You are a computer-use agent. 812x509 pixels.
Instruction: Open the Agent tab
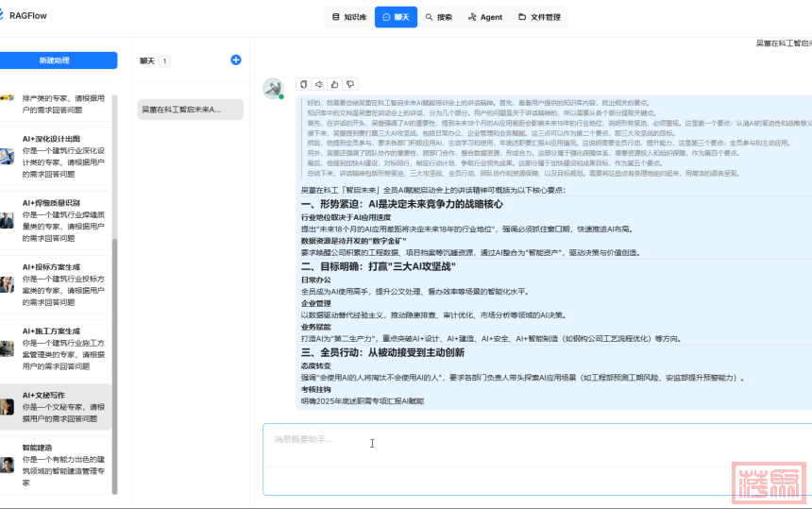(484, 17)
